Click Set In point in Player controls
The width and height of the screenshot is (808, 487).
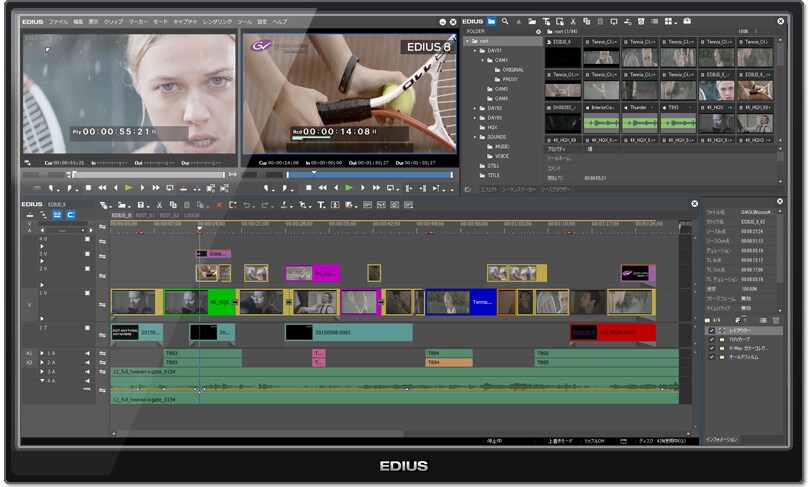(52, 188)
